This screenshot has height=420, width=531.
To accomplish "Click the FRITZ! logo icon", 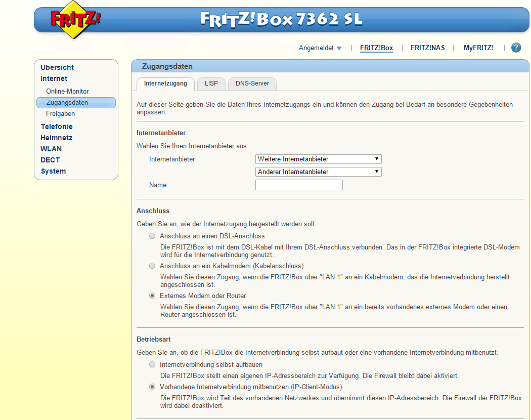I will [x=75, y=20].
